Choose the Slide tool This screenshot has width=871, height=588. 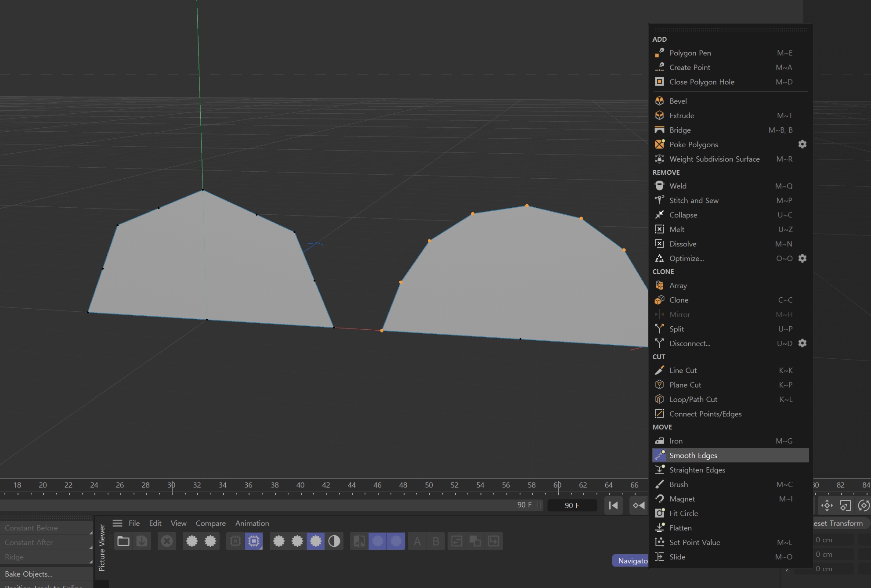pyautogui.click(x=730, y=557)
